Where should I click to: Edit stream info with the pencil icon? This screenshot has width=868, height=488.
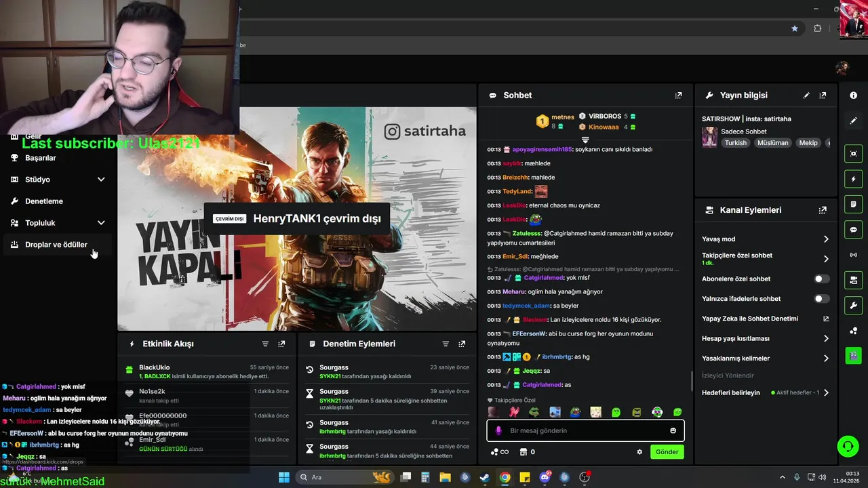[x=806, y=96]
